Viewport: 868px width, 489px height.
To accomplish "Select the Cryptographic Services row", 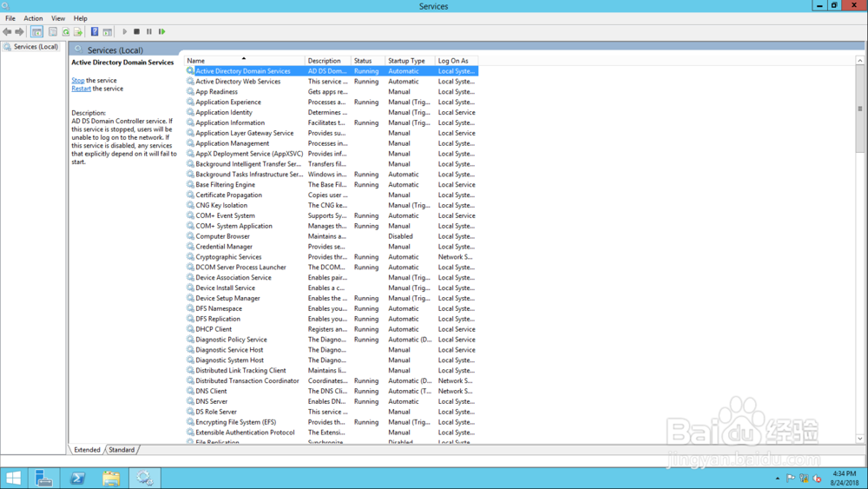I will [332, 257].
